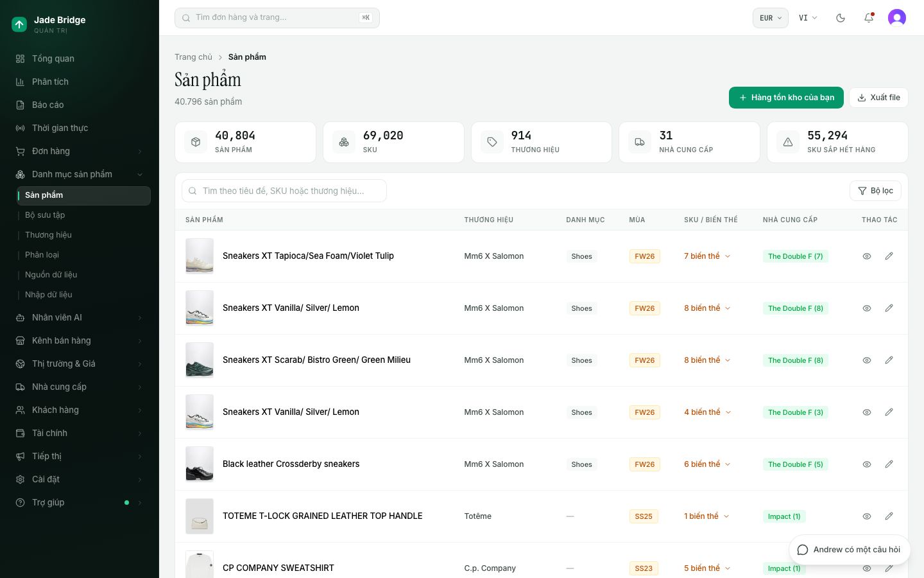The height and width of the screenshot is (578, 924).
Task: Open the notifications bell
Action: tap(869, 18)
